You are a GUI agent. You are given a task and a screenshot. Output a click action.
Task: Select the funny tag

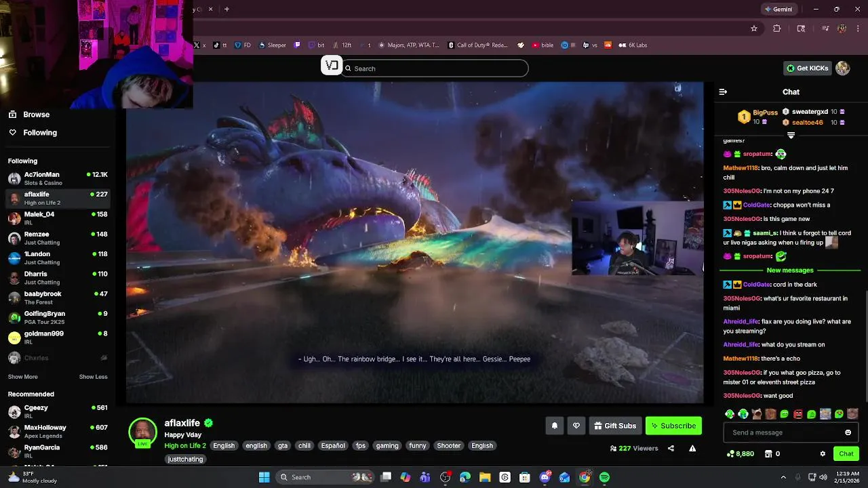(418, 446)
